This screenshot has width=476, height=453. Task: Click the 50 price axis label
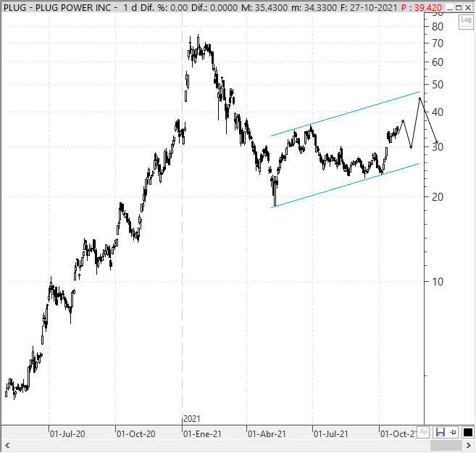coord(438,84)
